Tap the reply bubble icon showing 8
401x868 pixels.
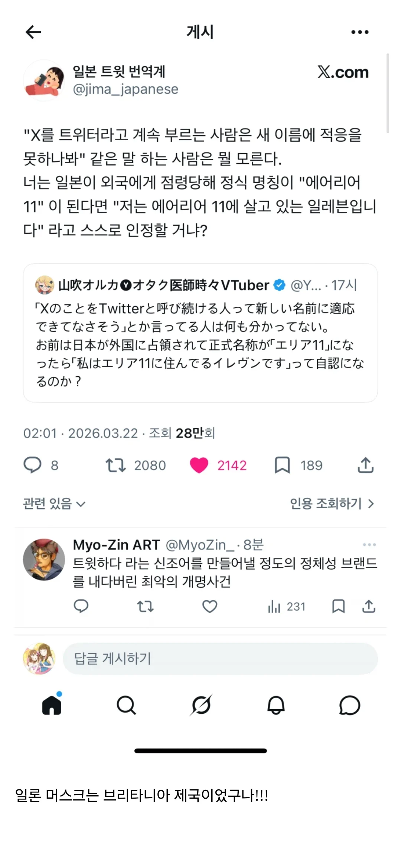pos(33,465)
